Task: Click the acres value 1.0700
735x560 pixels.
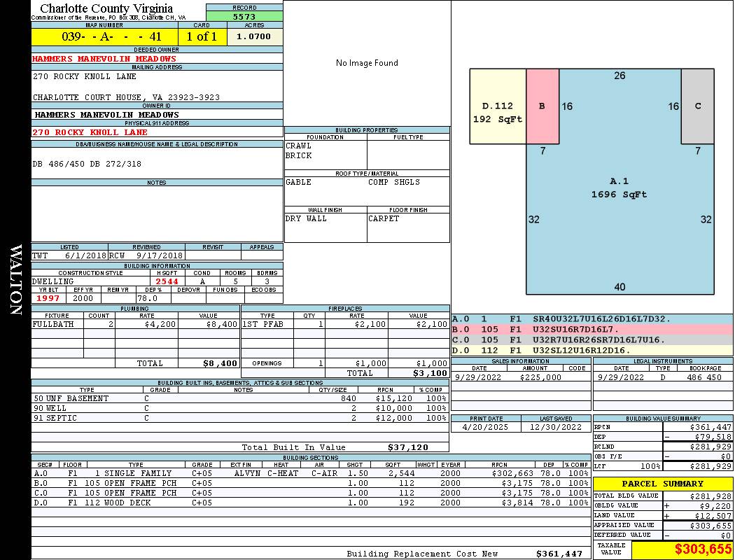Action: (254, 36)
